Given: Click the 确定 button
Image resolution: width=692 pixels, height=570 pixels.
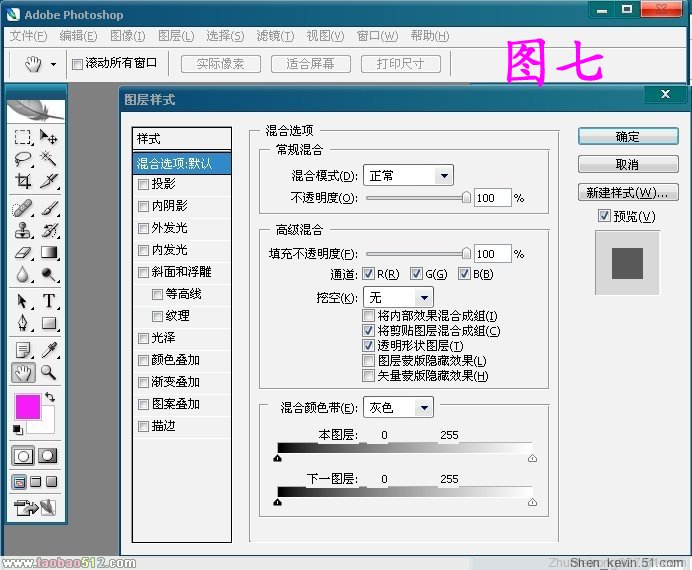Looking at the screenshot, I should pyautogui.click(x=628, y=137).
